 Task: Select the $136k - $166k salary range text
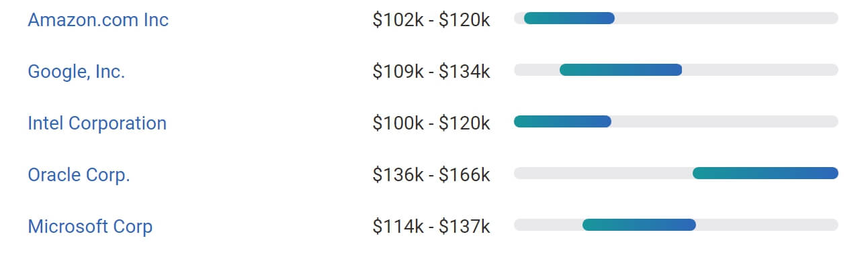(x=431, y=175)
